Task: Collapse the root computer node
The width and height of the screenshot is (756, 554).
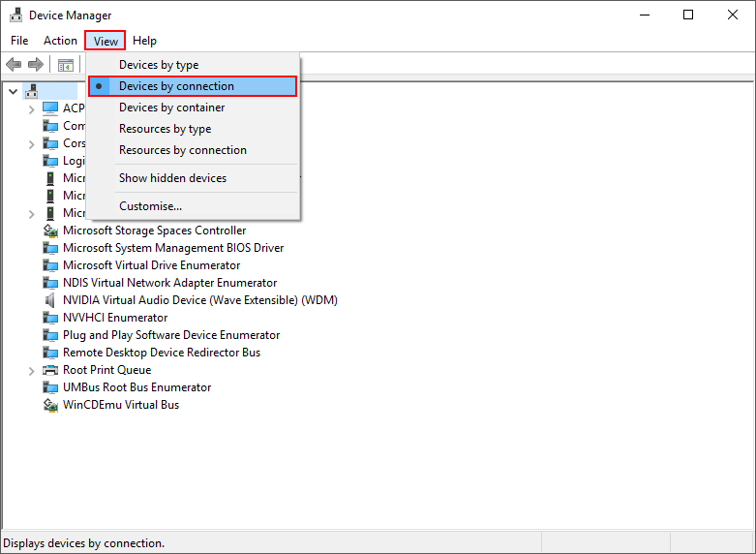Action: [14, 91]
